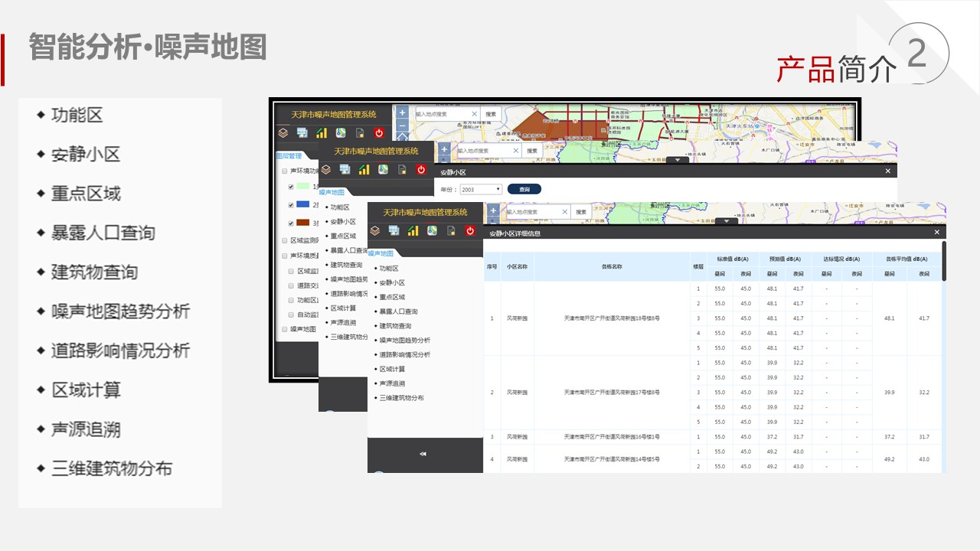Image resolution: width=980 pixels, height=551 pixels.
Task: Click the down-arrow handle above 安静小区详细信息 panel
Action: click(x=727, y=221)
